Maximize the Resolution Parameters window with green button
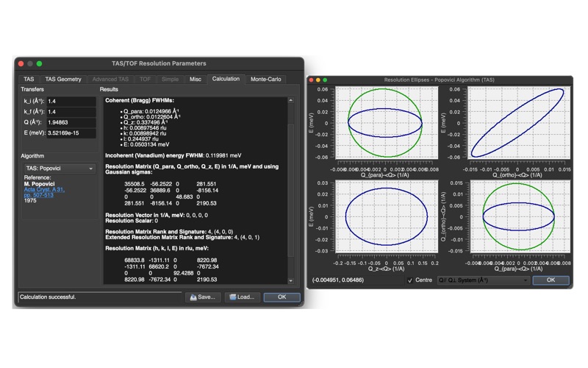Screen dimensions: 588x368 point(40,63)
